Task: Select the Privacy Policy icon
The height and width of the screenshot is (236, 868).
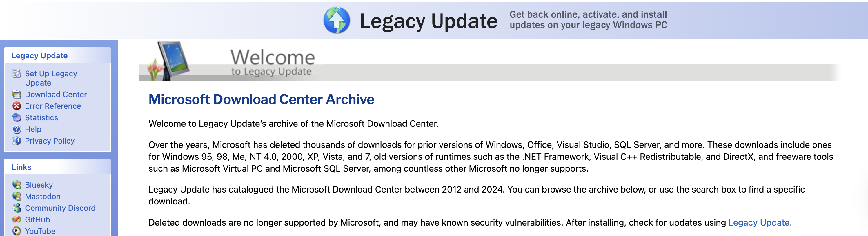Action: pos(16,141)
